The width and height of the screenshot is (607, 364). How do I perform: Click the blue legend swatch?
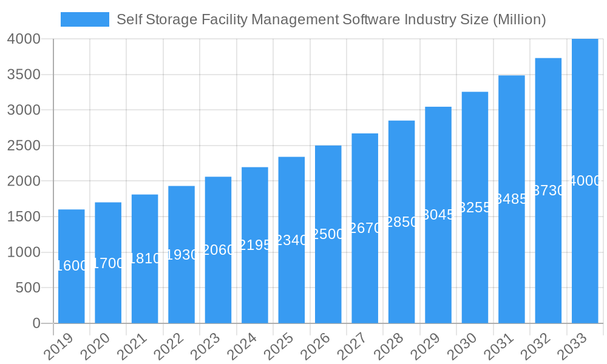84,19
